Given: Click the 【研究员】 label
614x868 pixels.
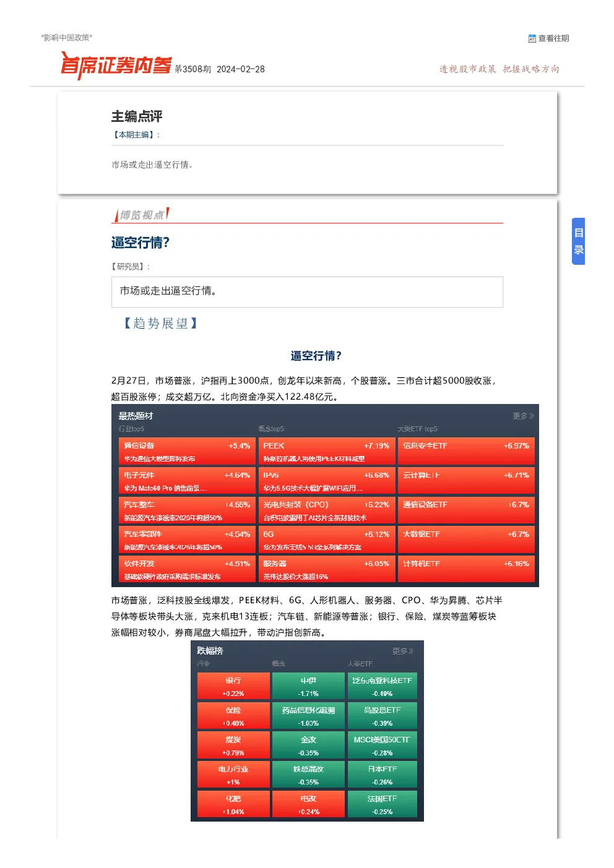Looking at the screenshot, I should pos(131,267).
